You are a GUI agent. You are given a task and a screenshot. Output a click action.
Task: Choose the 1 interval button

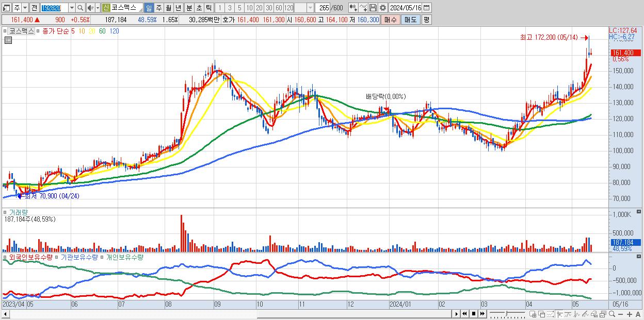[219, 8]
